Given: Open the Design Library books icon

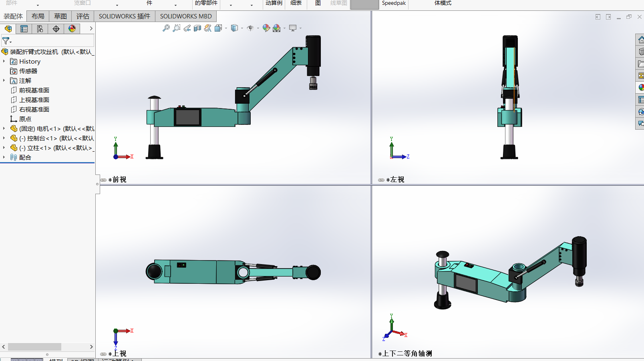Looking at the screenshot, I should click(641, 52).
